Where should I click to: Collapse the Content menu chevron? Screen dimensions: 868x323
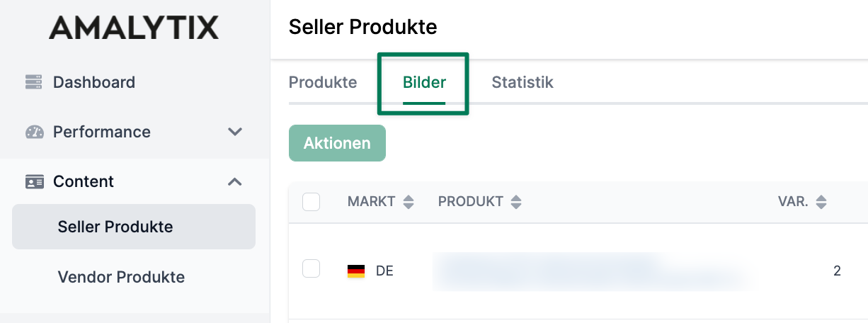(x=235, y=181)
